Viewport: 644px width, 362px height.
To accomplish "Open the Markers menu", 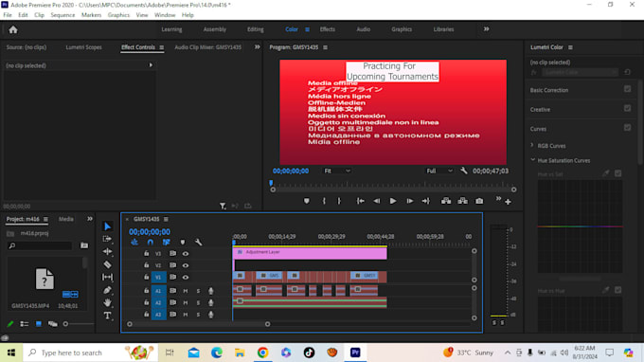I will pyautogui.click(x=91, y=15).
